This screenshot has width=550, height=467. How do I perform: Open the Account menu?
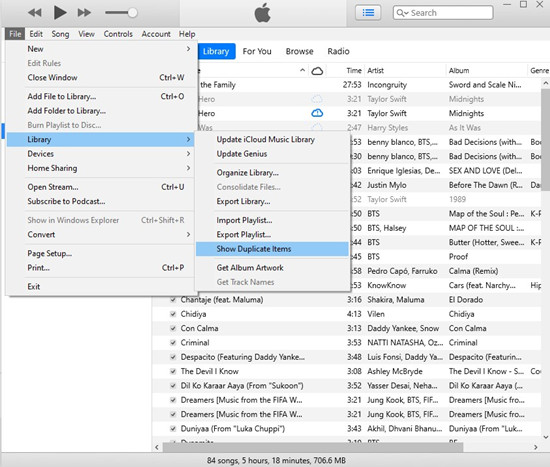156,34
